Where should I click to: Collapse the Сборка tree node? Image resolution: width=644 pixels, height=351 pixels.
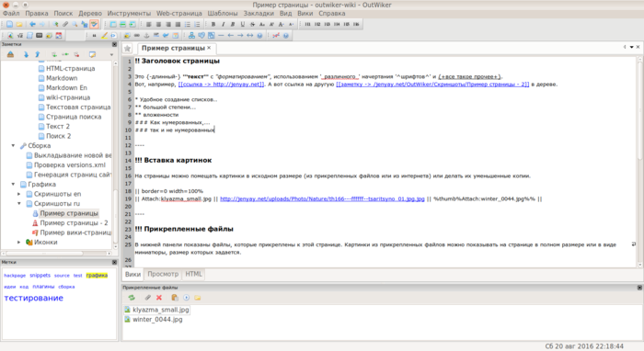13,145
